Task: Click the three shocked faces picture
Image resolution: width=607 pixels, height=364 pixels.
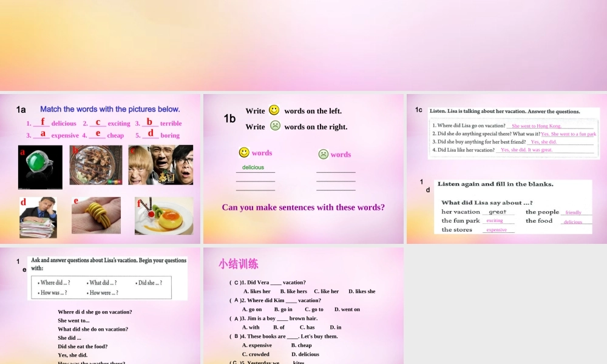Action: click(x=160, y=165)
